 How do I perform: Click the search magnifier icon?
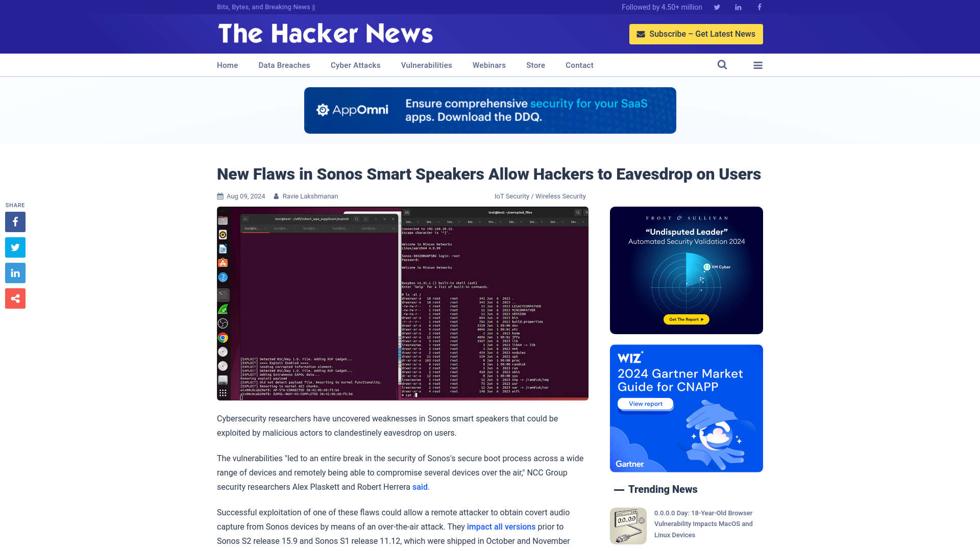click(722, 65)
